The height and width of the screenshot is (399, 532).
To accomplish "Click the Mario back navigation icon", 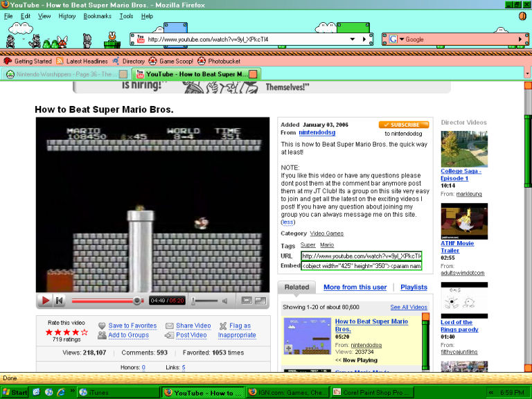I will (10, 42).
